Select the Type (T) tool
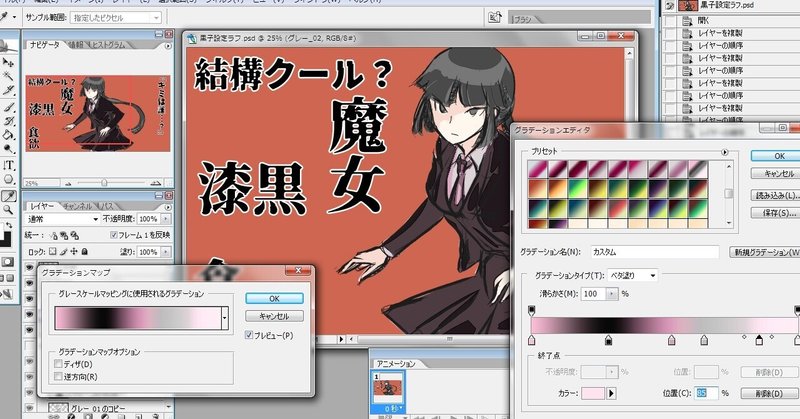800x419 pixels. point(9,165)
